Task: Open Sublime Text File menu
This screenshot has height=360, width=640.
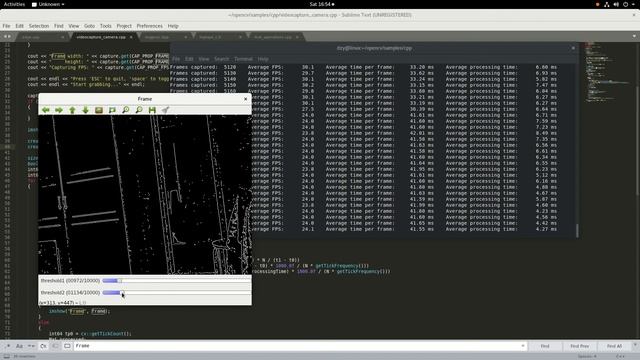Action: click(x=7, y=26)
